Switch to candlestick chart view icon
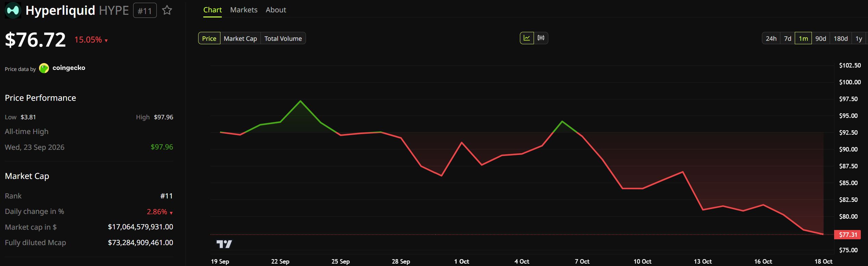868x266 pixels. point(541,38)
